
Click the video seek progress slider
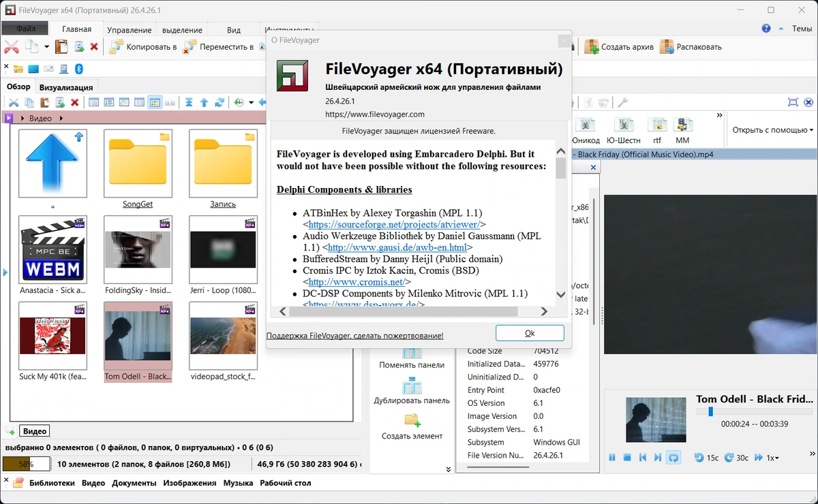tap(754, 412)
